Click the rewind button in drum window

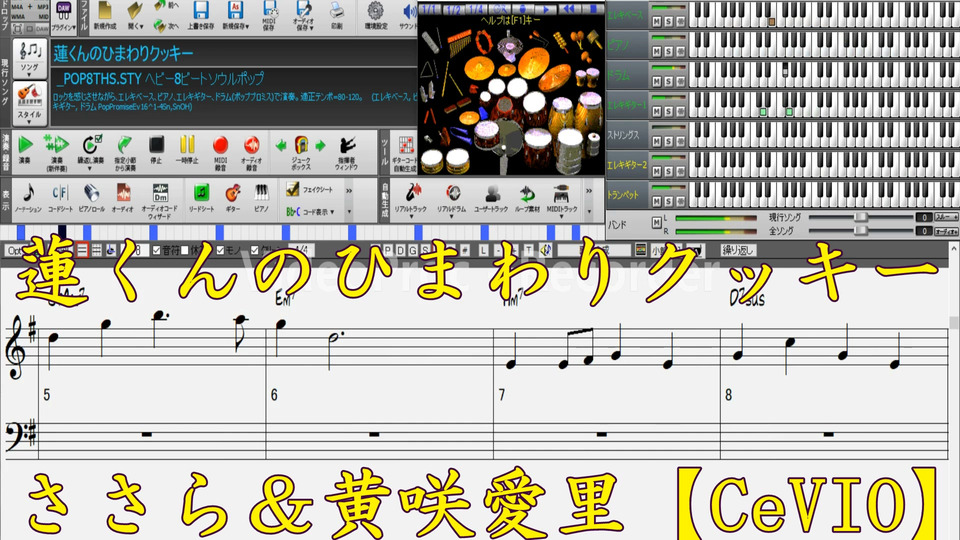click(569, 9)
